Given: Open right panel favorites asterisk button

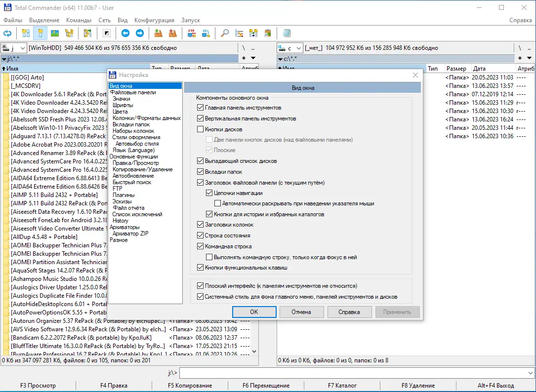Looking at the screenshot, I should point(520,58).
